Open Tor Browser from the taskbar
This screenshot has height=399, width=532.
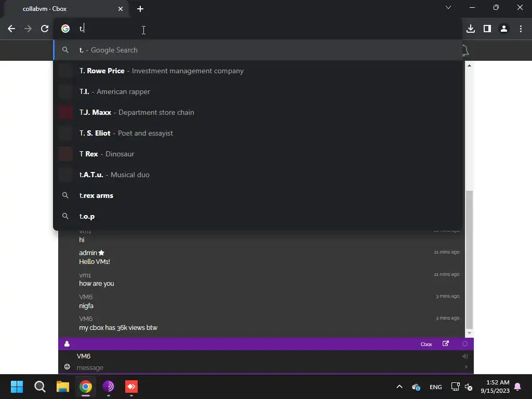[x=109, y=387]
